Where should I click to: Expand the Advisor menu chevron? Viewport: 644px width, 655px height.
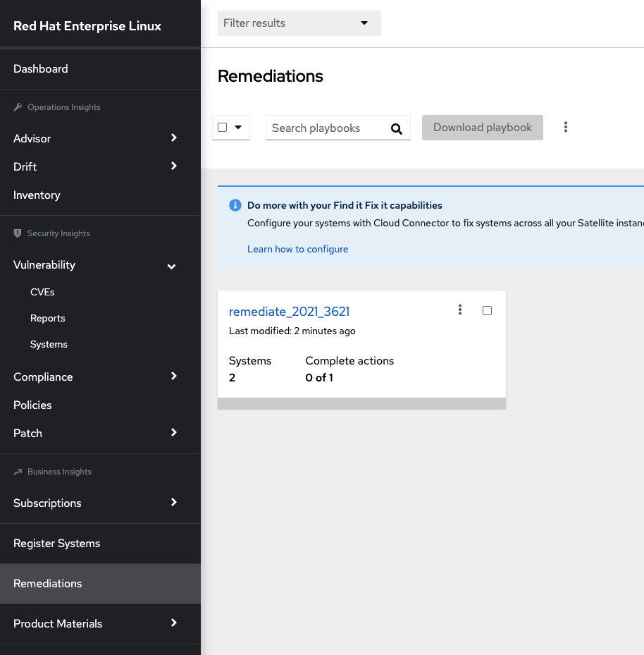click(x=174, y=137)
